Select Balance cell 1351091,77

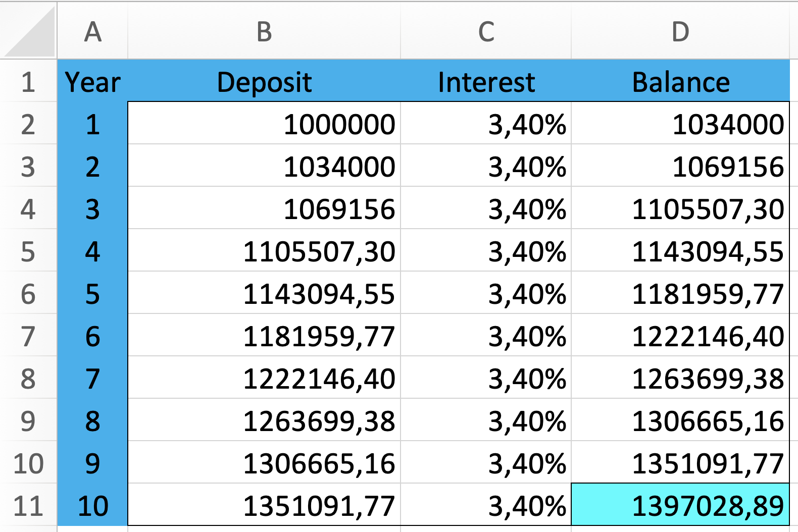pyautogui.click(x=680, y=462)
